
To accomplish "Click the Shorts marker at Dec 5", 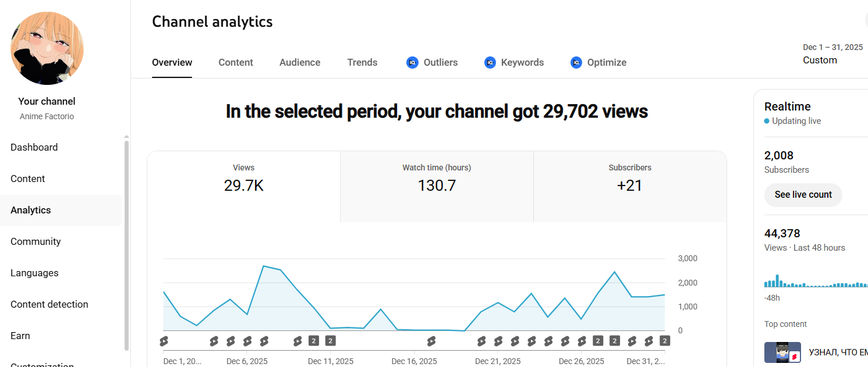I will point(231,341).
